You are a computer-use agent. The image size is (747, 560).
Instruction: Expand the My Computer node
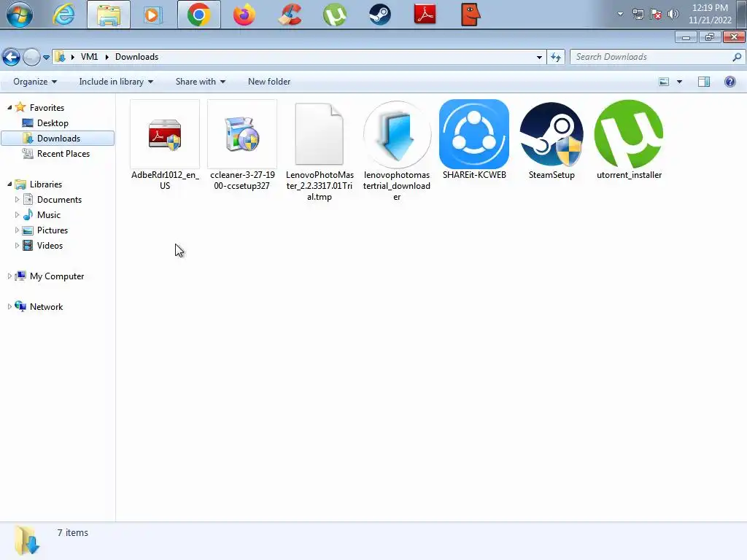pos(9,276)
